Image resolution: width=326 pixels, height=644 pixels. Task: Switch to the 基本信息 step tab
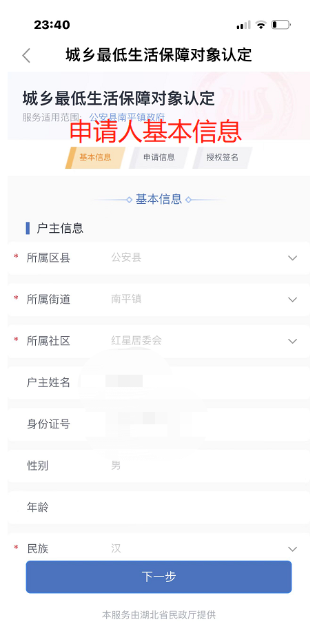tap(95, 158)
